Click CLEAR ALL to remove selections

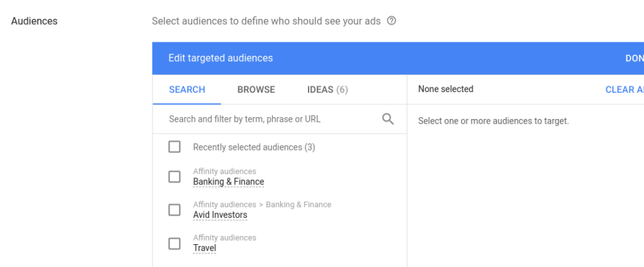click(625, 89)
